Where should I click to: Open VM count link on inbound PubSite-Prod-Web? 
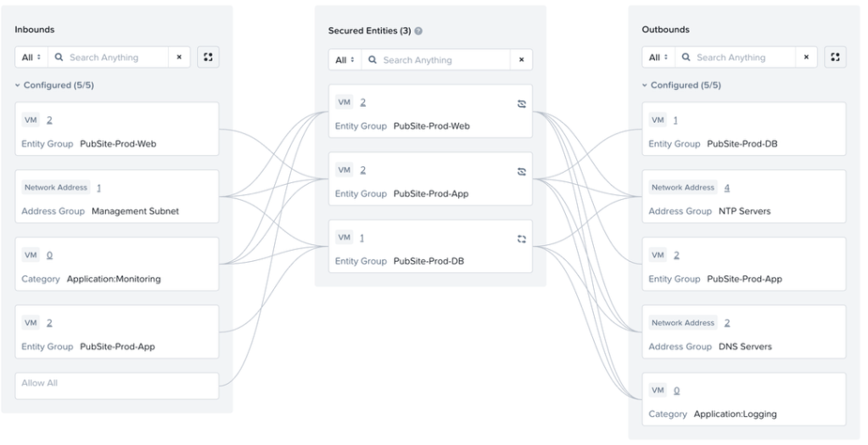pos(49,120)
